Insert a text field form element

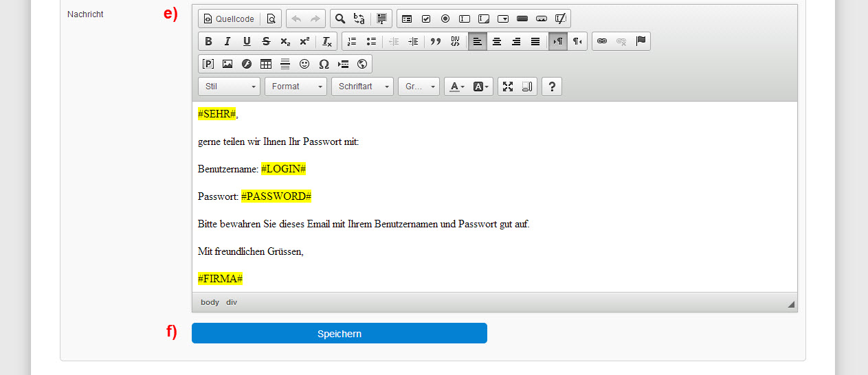(465, 19)
